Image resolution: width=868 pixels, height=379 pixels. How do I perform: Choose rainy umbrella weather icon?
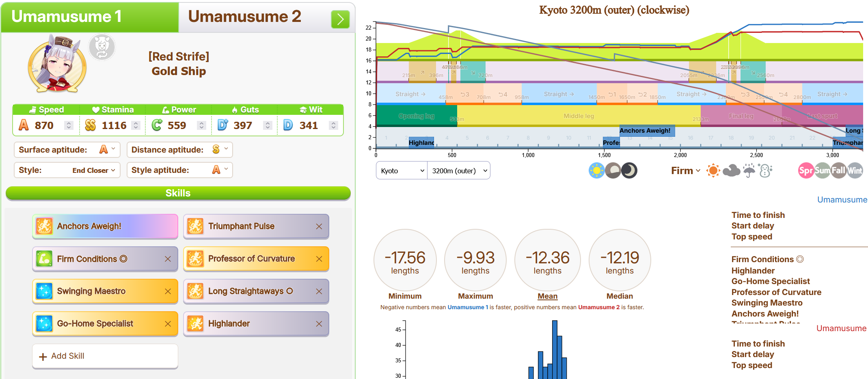pyautogui.click(x=749, y=171)
